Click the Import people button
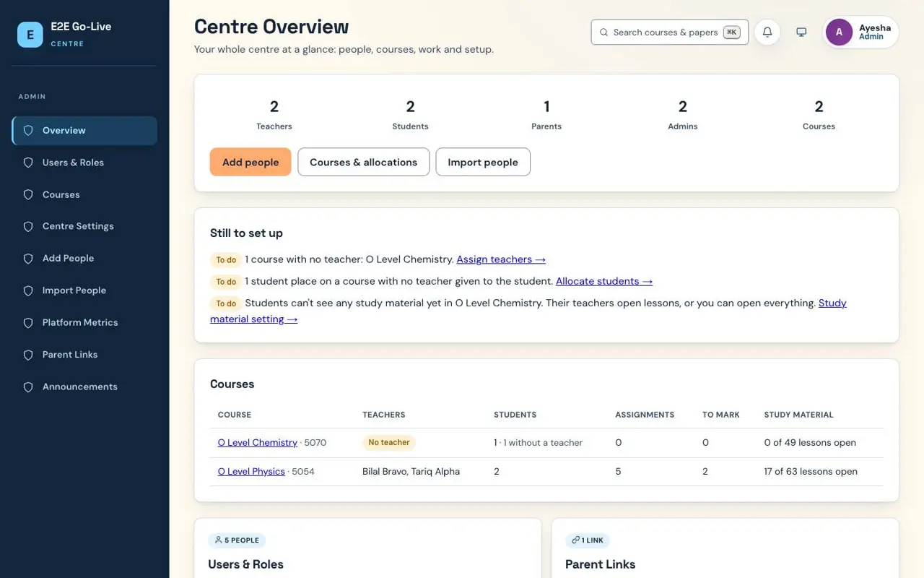Image resolution: width=924 pixels, height=578 pixels. click(x=483, y=162)
